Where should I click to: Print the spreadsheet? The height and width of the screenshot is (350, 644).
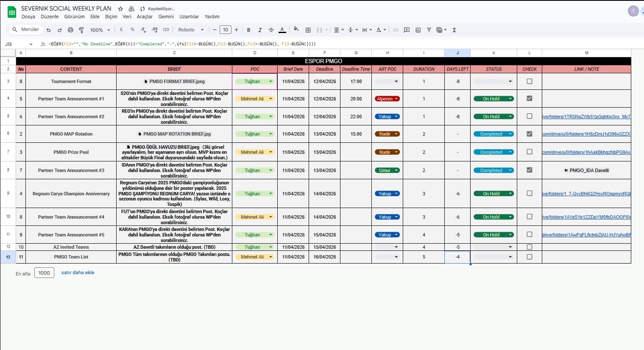point(70,30)
